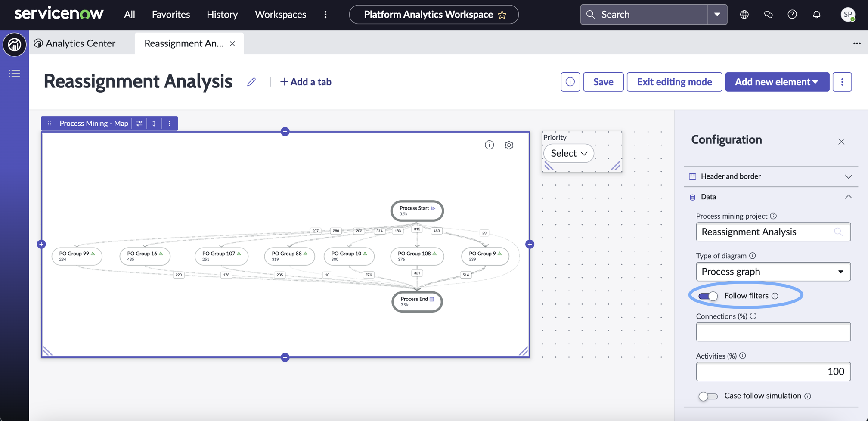Select the PO Group 88 node
The height and width of the screenshot is (421, 868).
[290, 256]
